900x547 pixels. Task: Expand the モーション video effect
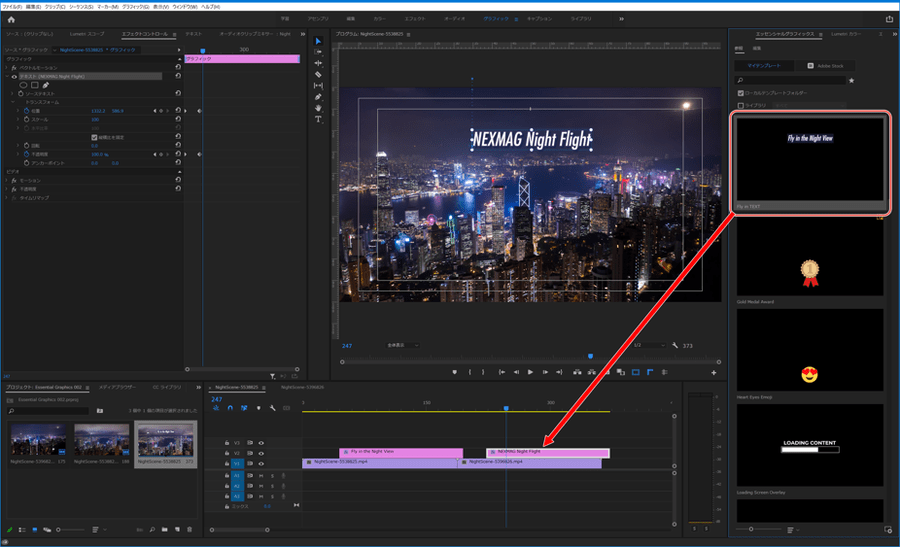[x=6, y=180]
